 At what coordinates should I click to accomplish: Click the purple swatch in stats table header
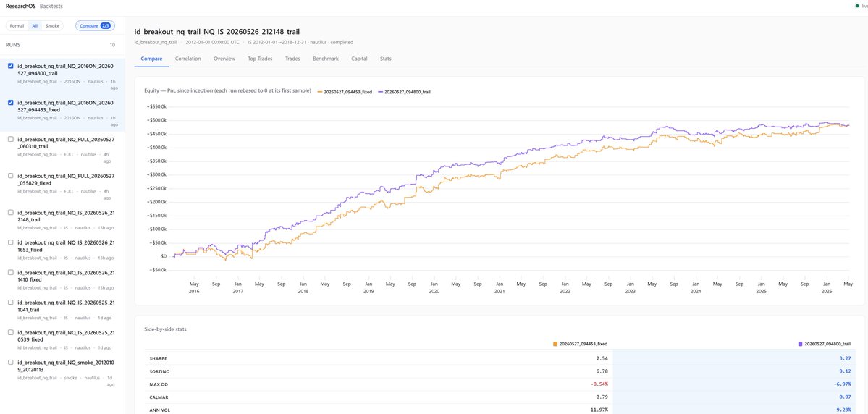pyautogui.click(x=800, y=344)
